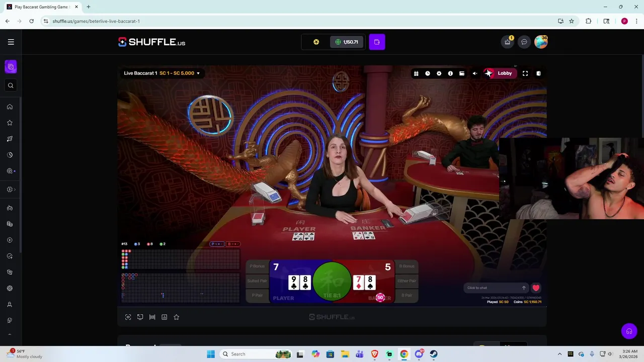Open the rewards crown icon
The height and width of the screenshot is (362, 644).
coord(508,42)
